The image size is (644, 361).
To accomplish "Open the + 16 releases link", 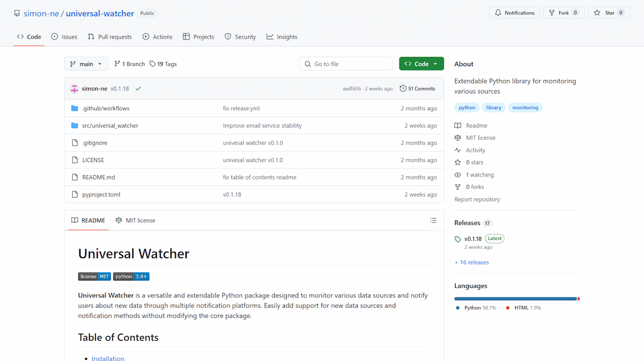I will (472, 263).
